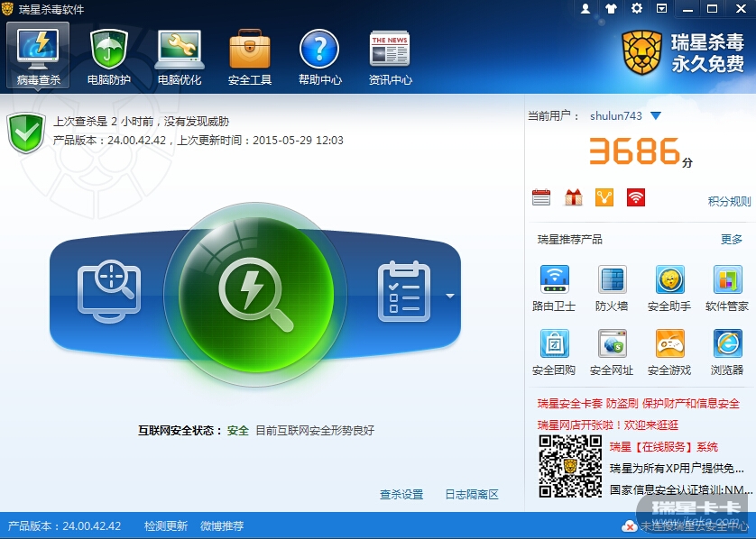
Task: Click the cloud security center disconnected icon
Action: (629, 526)
